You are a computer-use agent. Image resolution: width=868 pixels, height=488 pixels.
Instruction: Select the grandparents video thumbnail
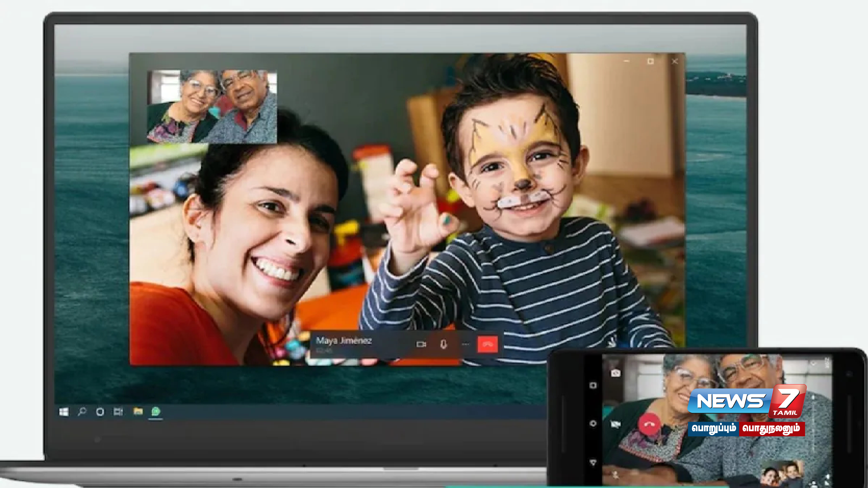pos(212,106)
